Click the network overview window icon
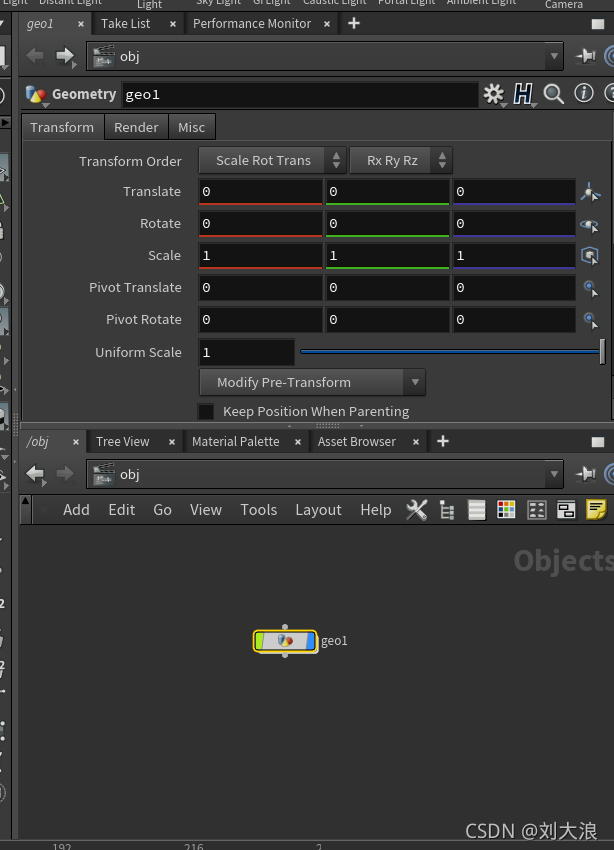The height and width of the screenshot is (850, 614). [566, 510]
